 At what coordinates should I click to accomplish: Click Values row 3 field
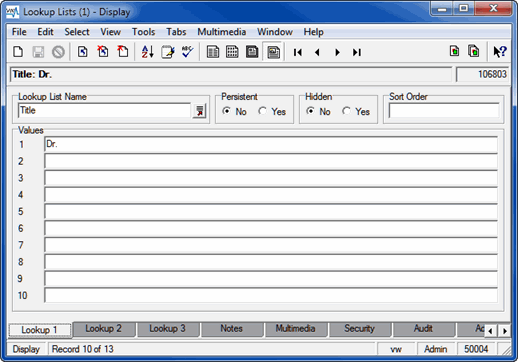(271, 178)
